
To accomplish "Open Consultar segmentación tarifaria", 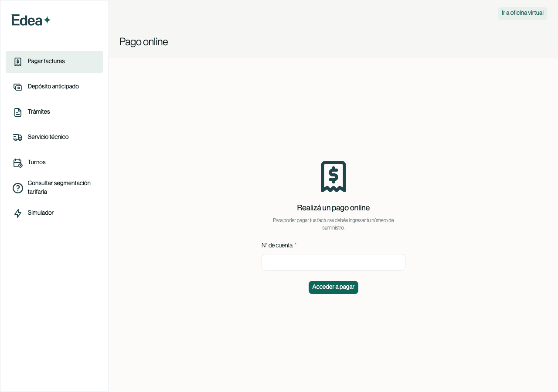I will point(54,188).
